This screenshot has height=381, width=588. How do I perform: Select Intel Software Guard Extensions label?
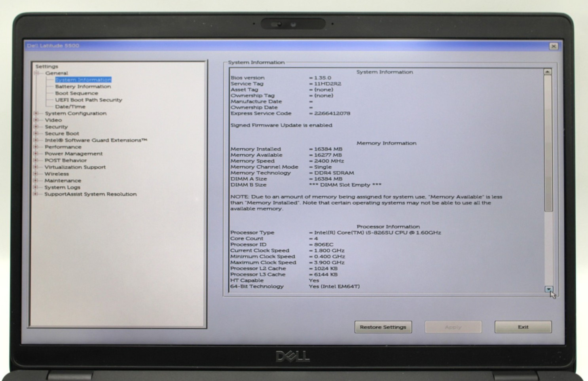pyautogui.click(x=96, y=140)
